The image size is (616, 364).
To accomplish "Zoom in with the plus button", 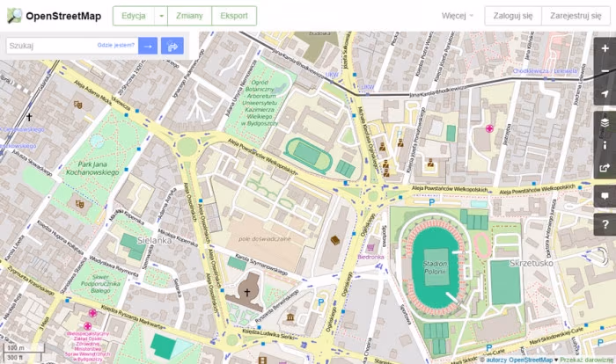I will click(605, 48).
